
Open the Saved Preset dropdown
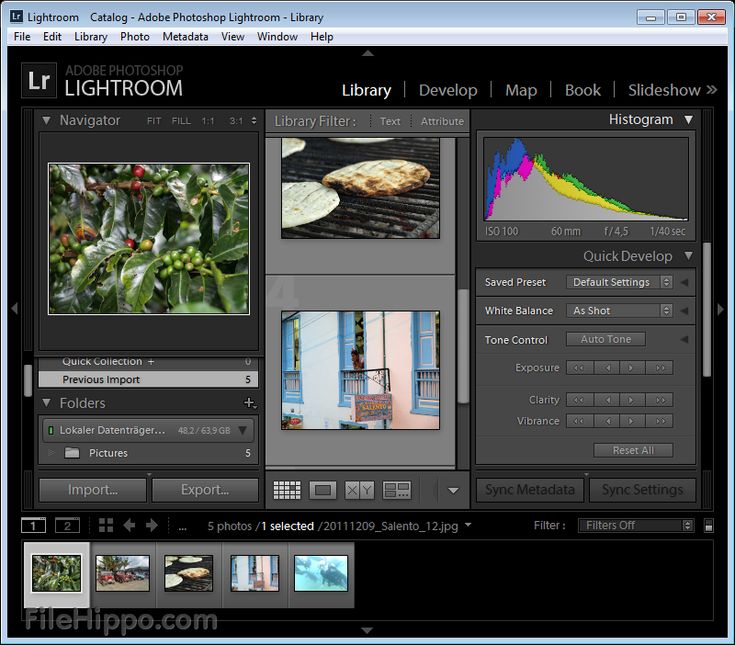[619, 282]
